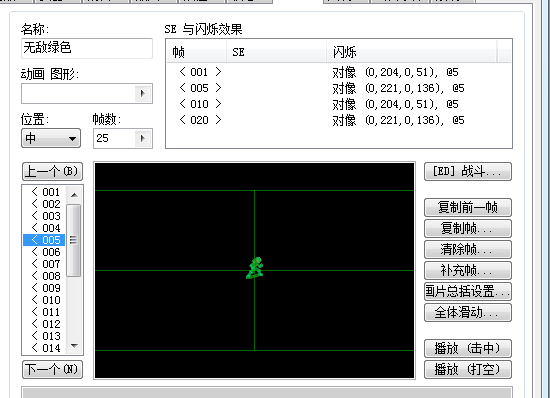
Task: Click the 下一个 (N) button
Action: tap(52, 370)
